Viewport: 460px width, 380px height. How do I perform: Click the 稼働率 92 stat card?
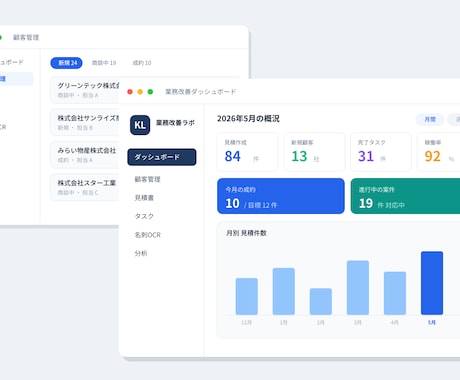click(x=439, y=152)
